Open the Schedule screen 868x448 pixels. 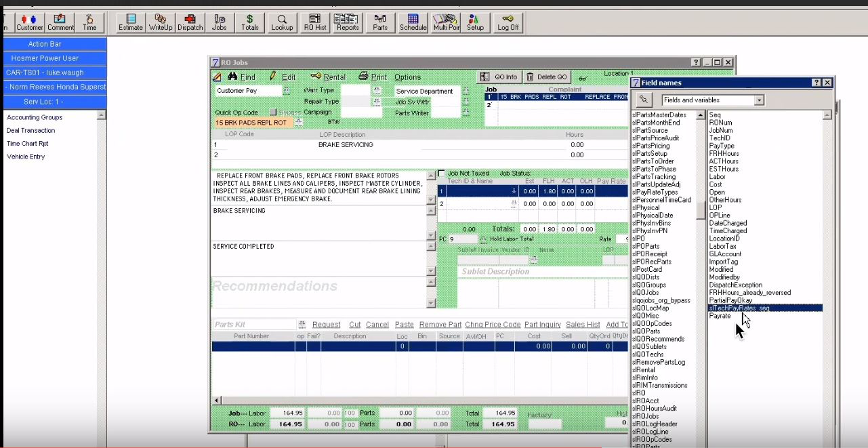click(x=413, y=18)
